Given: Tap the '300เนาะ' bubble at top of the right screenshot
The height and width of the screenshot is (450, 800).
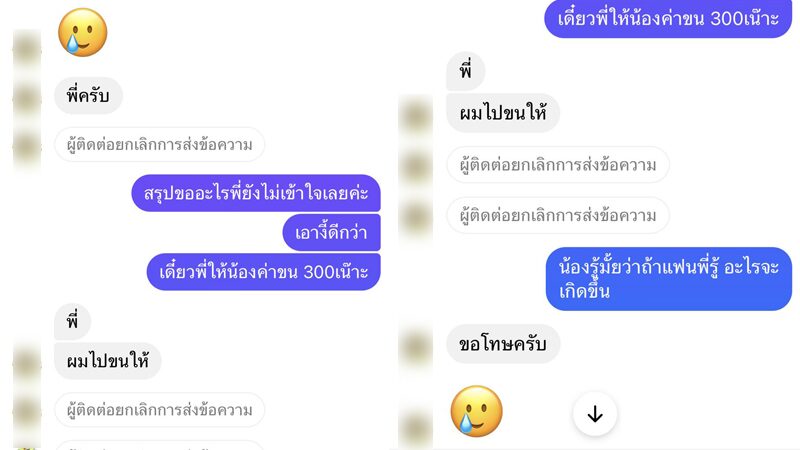Looking at the screenshot, I should pyautogui.click(x=668, y=19).
